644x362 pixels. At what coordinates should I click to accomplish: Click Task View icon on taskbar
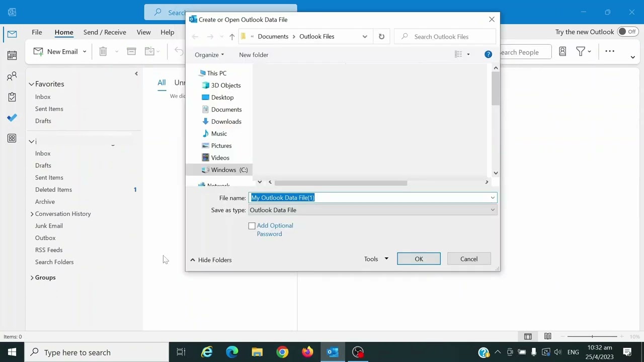point(181,352)
